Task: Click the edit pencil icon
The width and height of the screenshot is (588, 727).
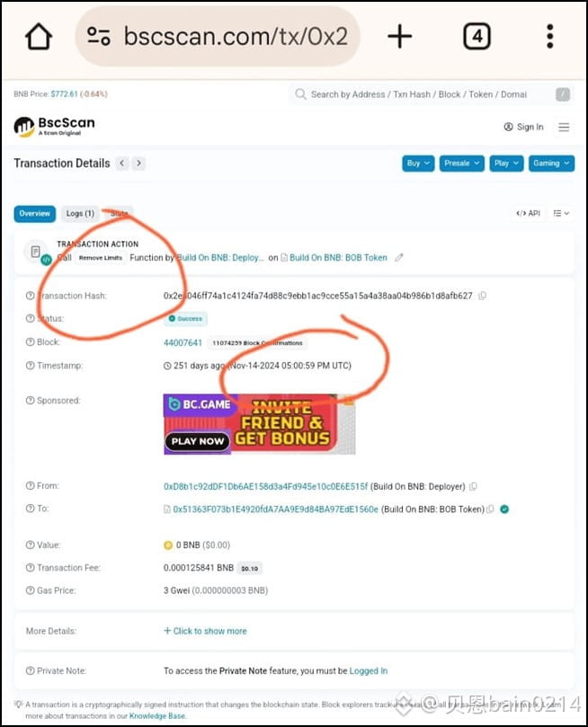Action: coord(399,257)
